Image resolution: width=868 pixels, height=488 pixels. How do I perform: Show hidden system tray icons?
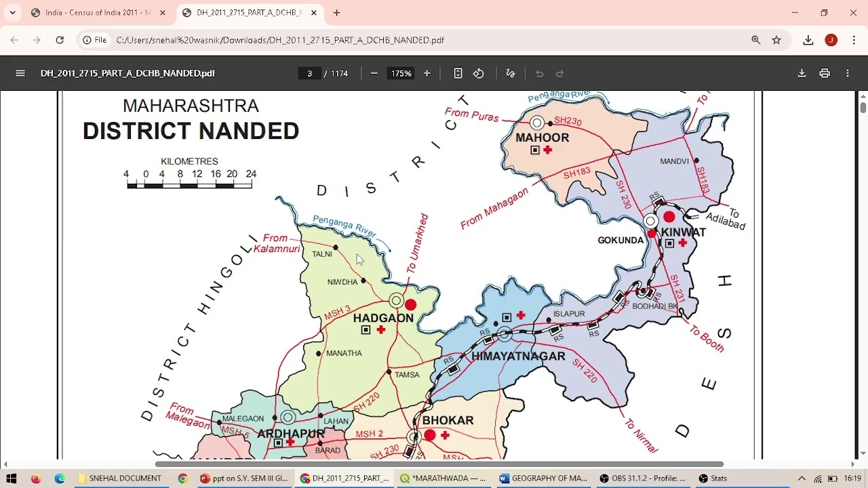802,479
